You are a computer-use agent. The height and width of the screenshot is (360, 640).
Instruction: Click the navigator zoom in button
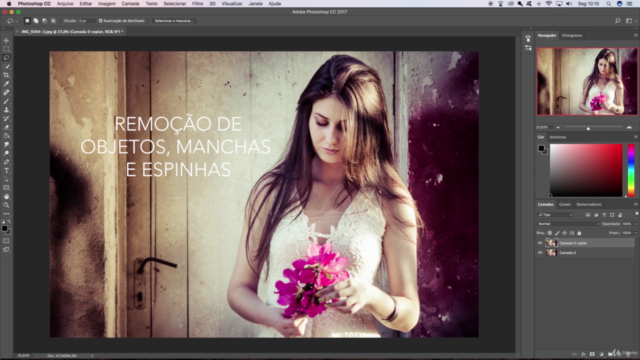point(629,128)
